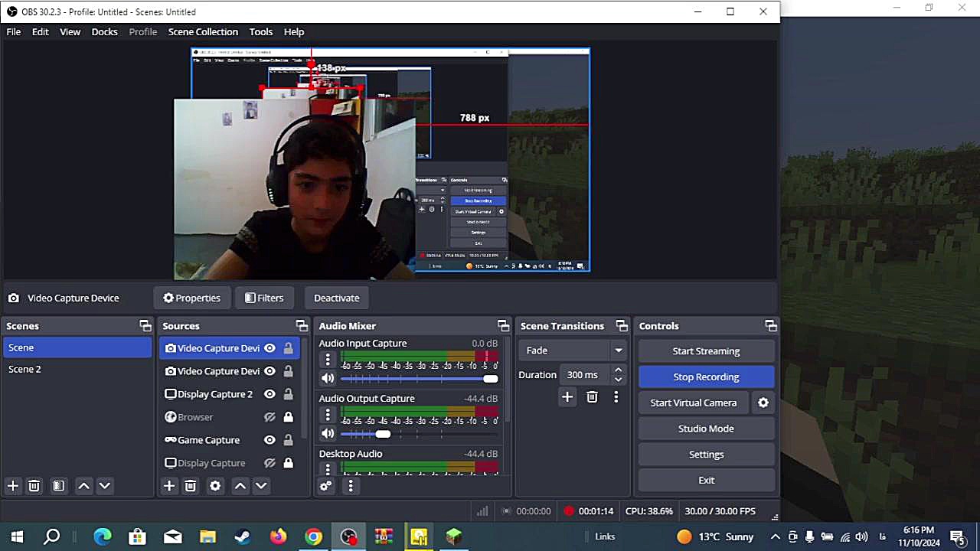Image resolution: width=980 pixels, height=551 pixels.
Task: Open Filters for the selected source
Action: coord(264,298)
